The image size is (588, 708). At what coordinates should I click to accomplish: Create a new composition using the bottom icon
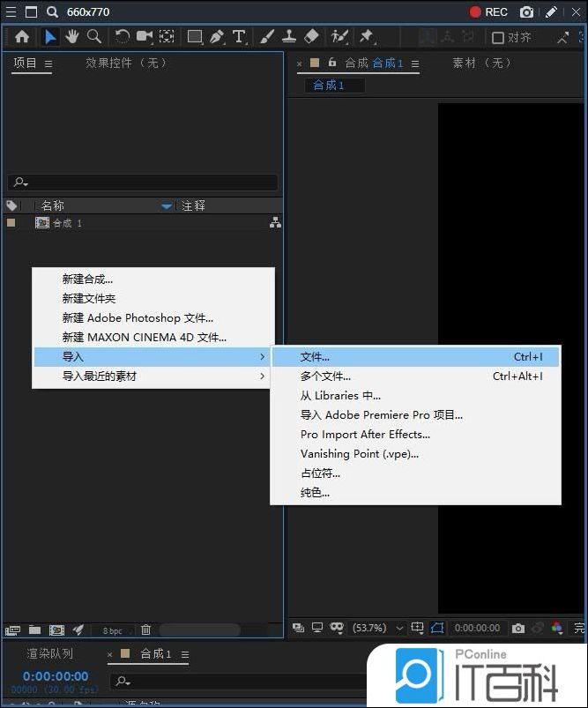click(56, 630)
